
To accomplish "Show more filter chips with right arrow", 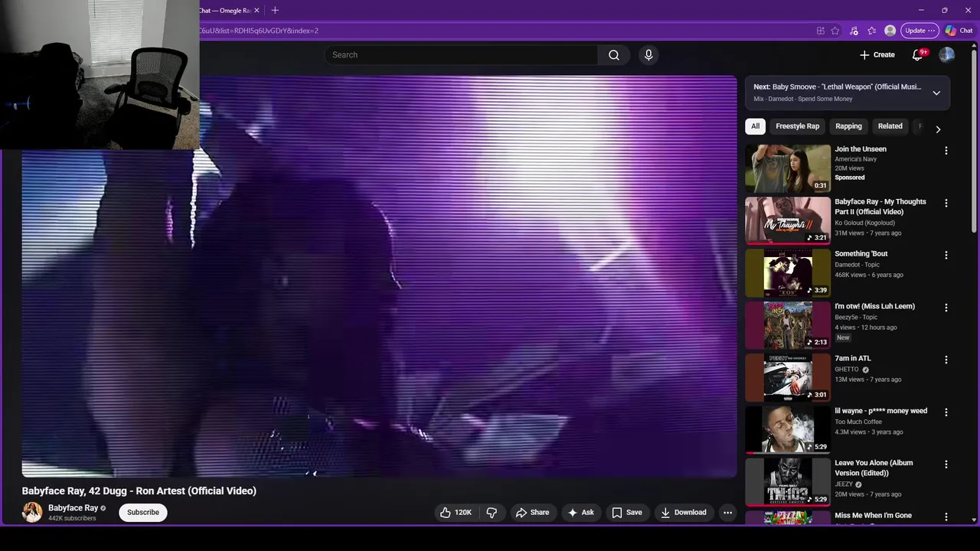I will coord(938,129).
